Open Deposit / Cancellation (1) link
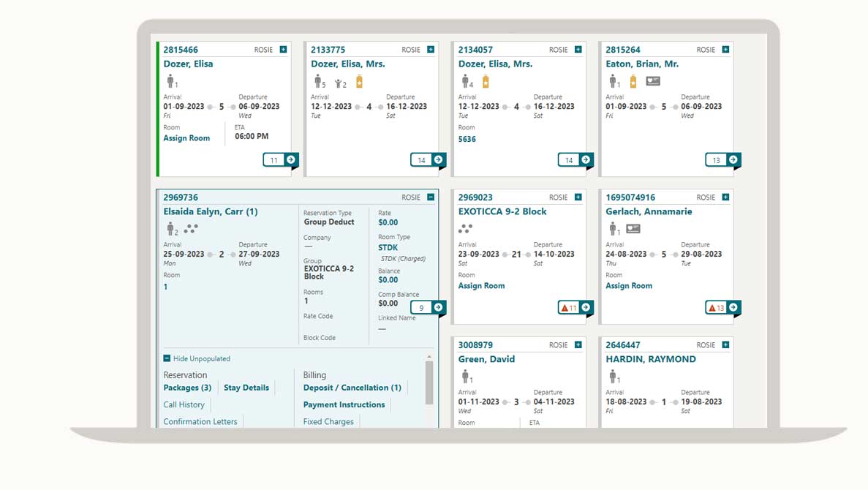 coord(352,388)
